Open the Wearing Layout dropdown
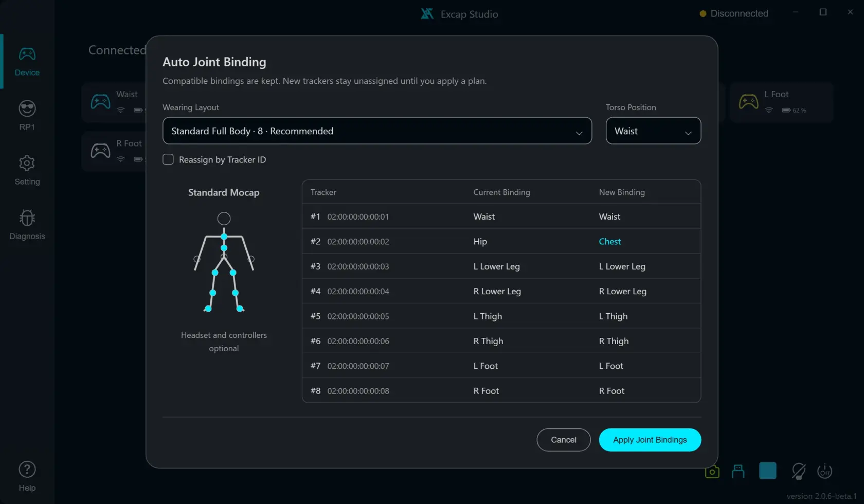This screenshot has width=864, height=504. pos(377,131)
